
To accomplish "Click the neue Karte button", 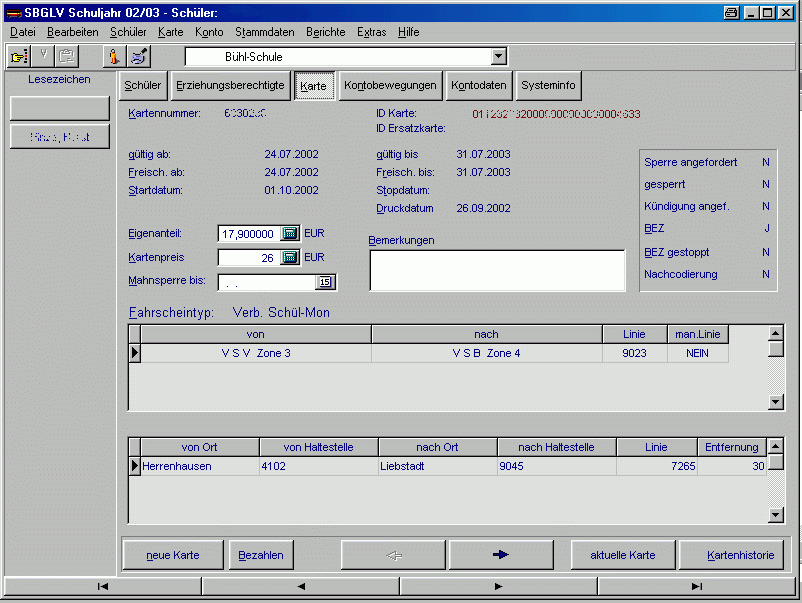I will click(173, 555).
